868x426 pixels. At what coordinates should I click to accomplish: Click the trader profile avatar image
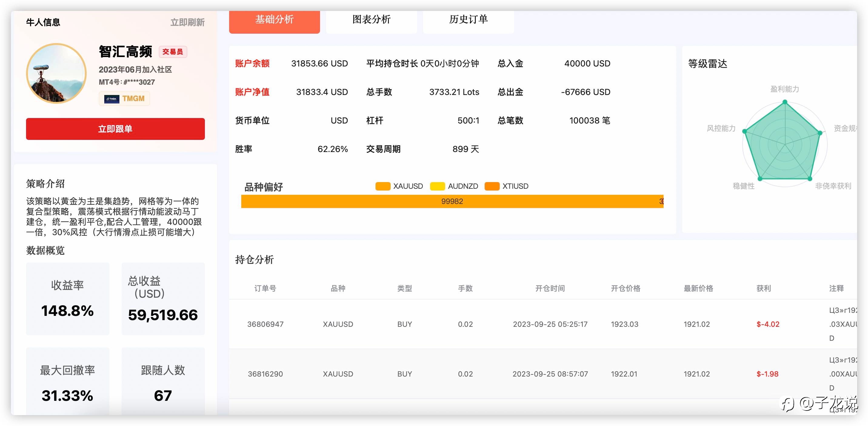point(56,73)
